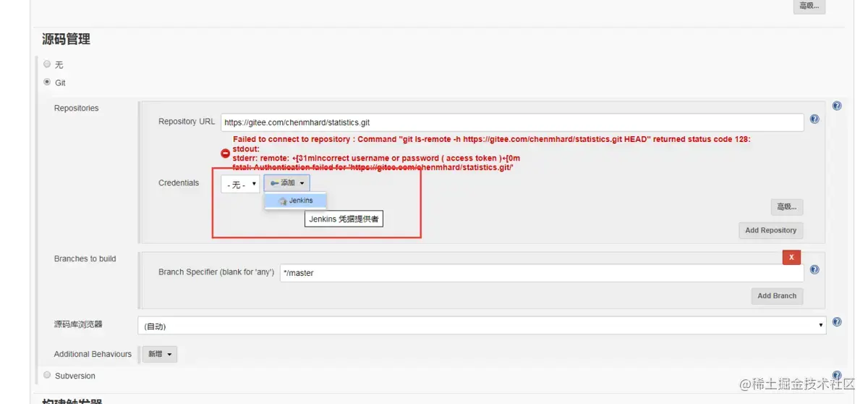
Task: Click the red error icon beside message
Action: coord(225,153)
